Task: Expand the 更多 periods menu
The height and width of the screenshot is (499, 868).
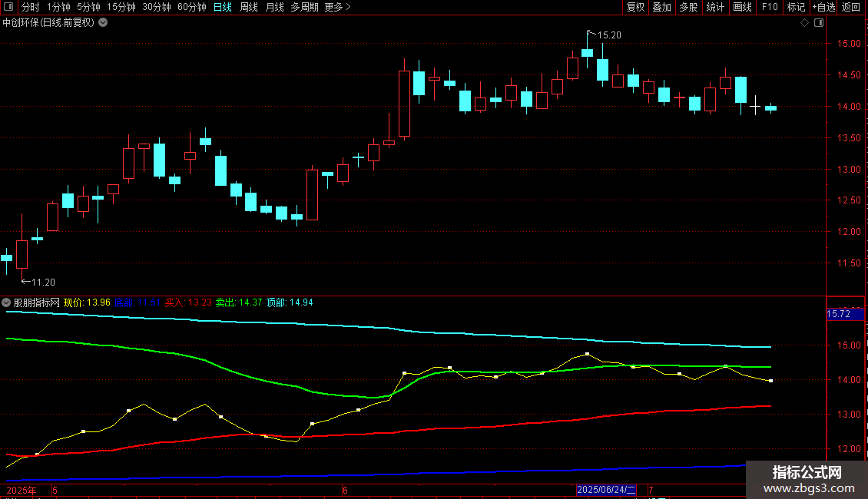Action: [x=337, y=7]
